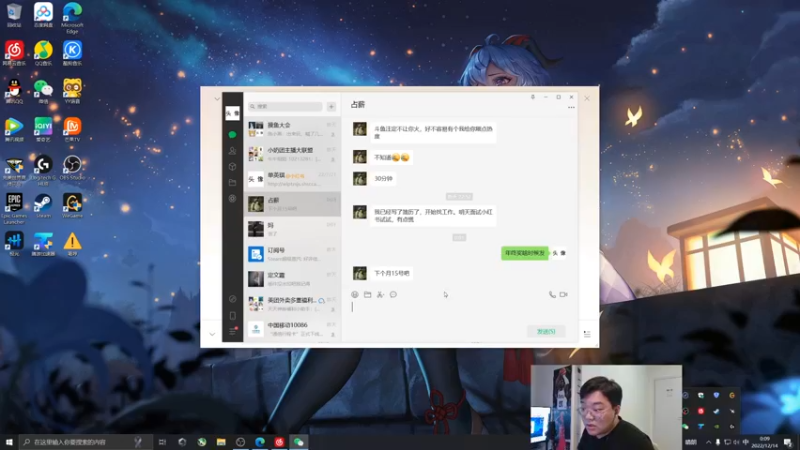Click the Phone icon in WeChat sidebar

tap(232, 315)
